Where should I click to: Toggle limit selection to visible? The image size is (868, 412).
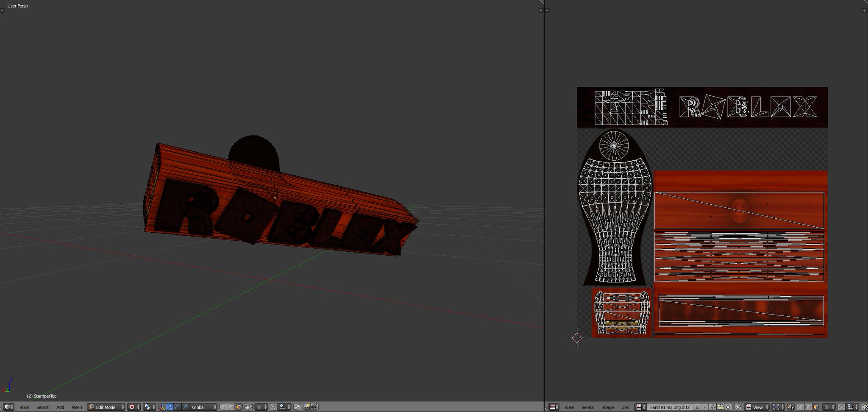(x=248, y=407)
